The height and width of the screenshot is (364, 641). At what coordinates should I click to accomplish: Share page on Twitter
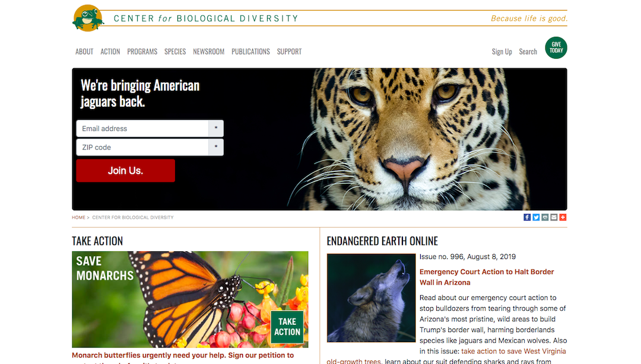536,218
